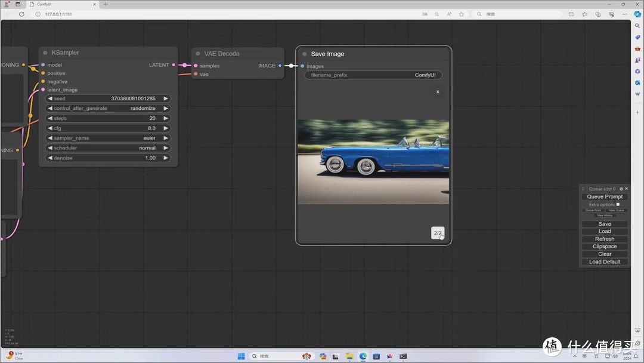
Task: Select next scheduler with right arrow
Action: tap(166, 148)
